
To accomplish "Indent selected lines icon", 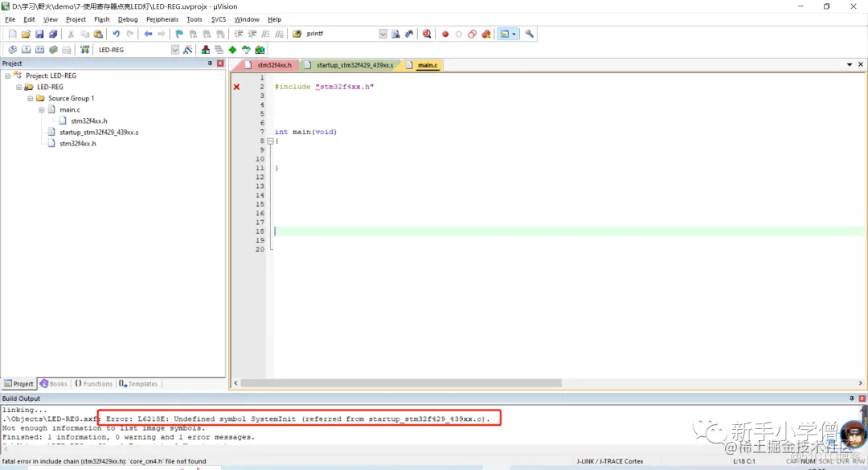I will 239,34.
